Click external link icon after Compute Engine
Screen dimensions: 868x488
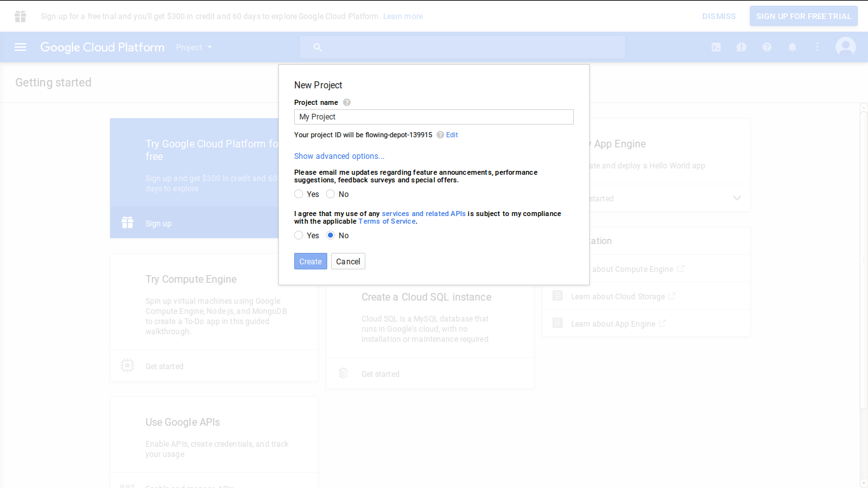pyautogui.click(x=681, y=269)
